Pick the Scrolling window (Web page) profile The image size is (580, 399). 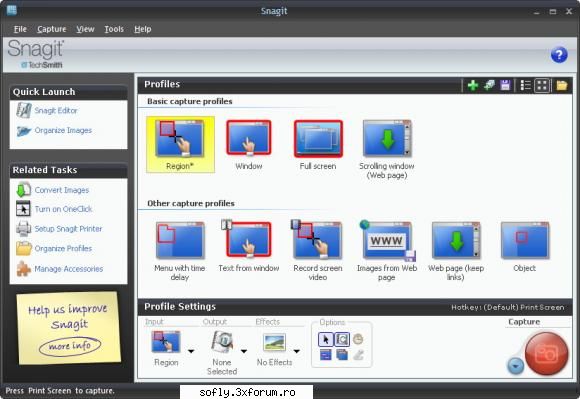click(x=387, y=149)
